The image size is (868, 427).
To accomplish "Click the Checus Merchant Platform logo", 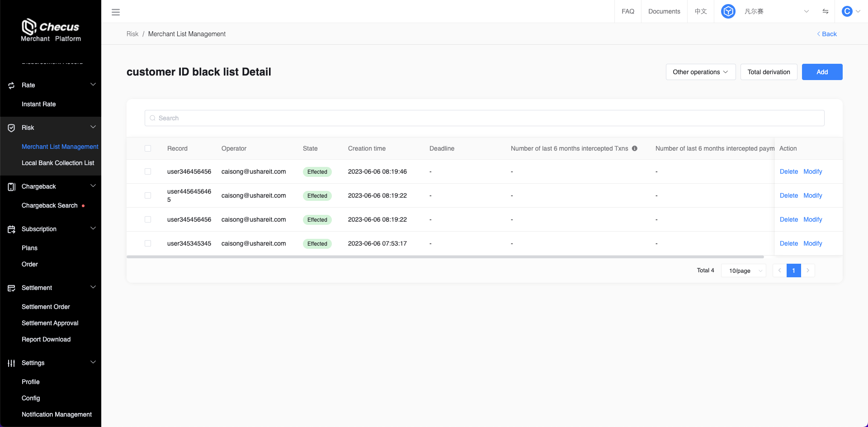I will coord(51,30).
